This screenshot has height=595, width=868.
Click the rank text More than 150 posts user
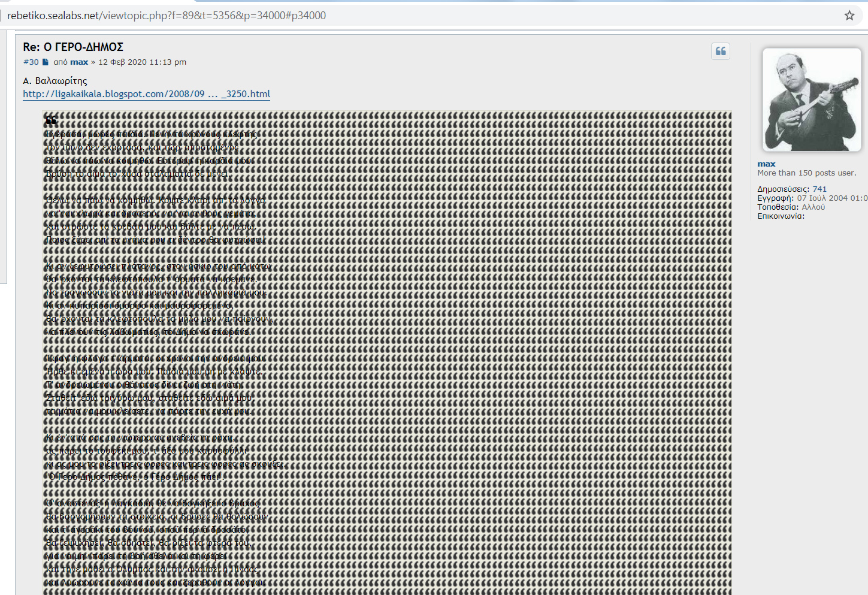point(806,173)
